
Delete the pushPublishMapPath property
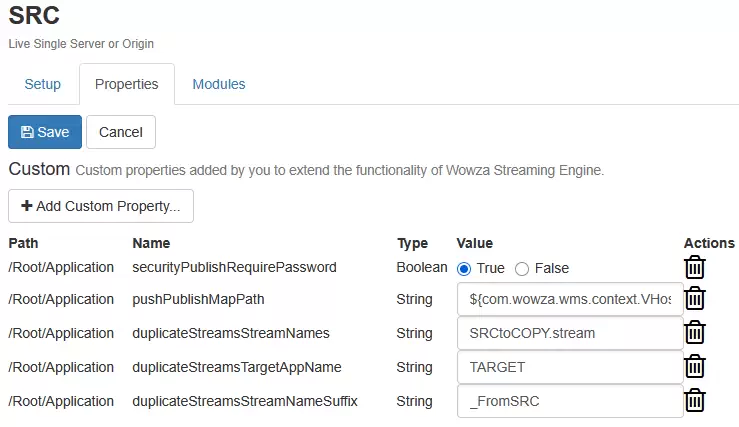(x=694, y=298)
